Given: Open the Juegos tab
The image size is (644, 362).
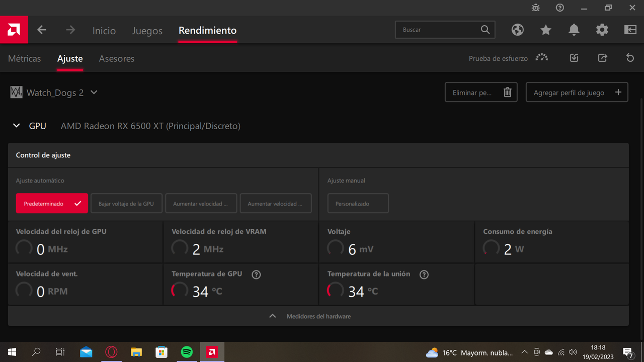Looking at the screenshot, I should tap(147, 31).
